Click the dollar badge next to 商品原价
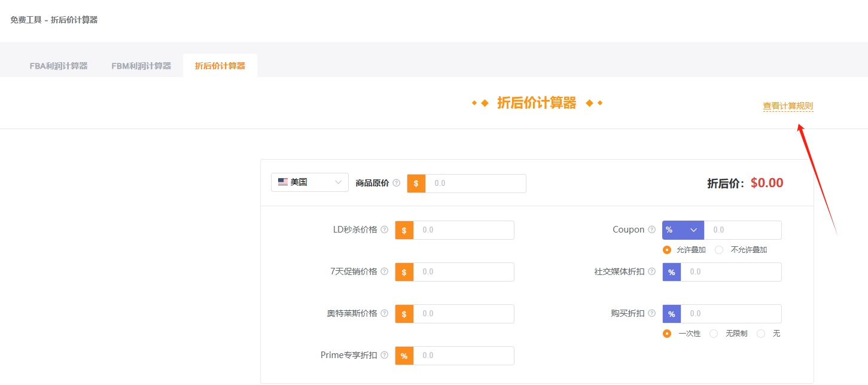Viewport: 868px width, 385px height. pyautogui.click(x=416, y=184)
